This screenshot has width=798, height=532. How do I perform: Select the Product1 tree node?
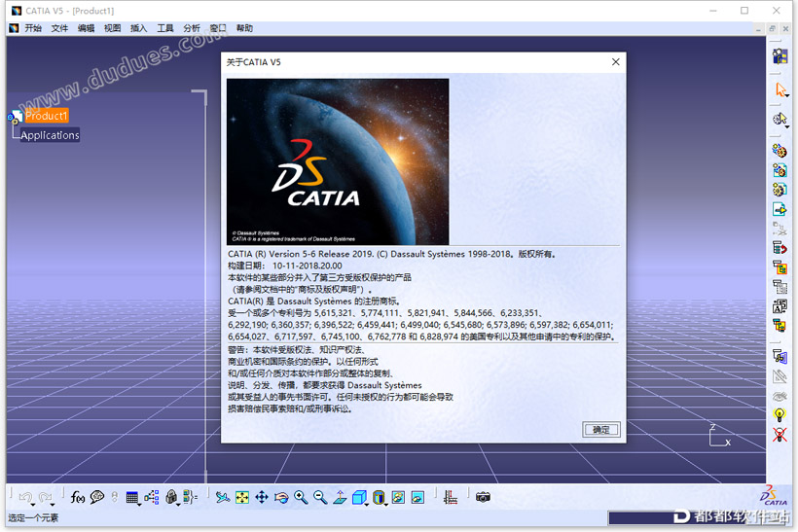pyautogui.click(x=47, y=116)
